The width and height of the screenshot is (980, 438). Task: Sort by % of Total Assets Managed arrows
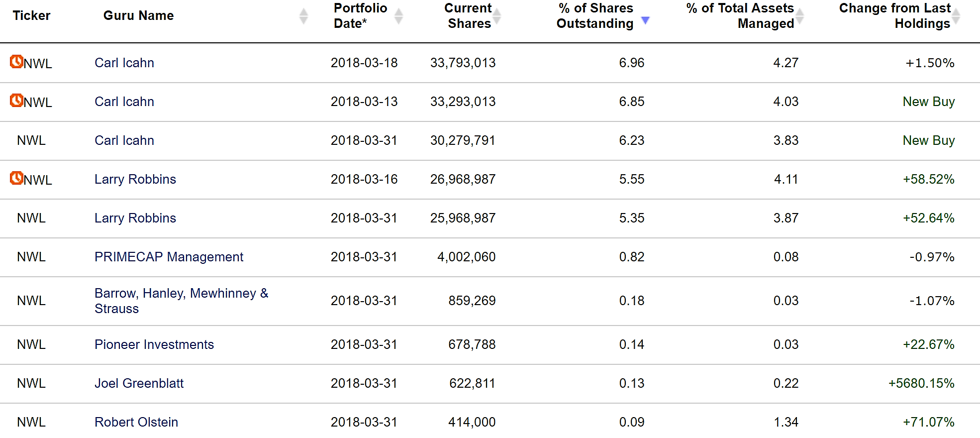(x=799, y=16)
